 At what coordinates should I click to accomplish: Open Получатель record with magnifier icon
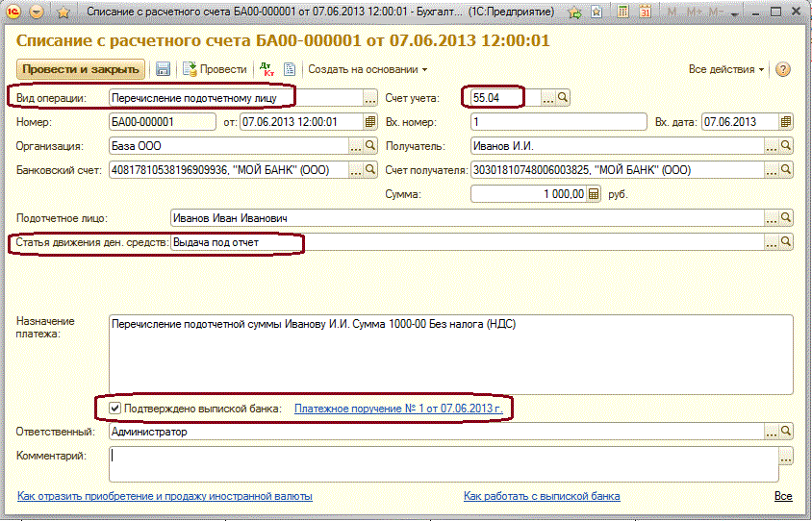786,145
